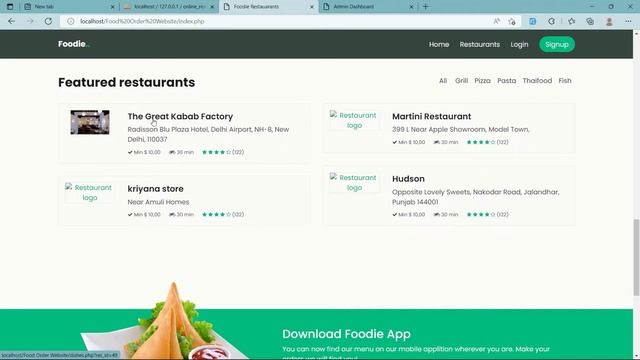Click the Hudson restaurant logo placeholder
Viewport: 640px width, 360px height.
tap(354, 182)
